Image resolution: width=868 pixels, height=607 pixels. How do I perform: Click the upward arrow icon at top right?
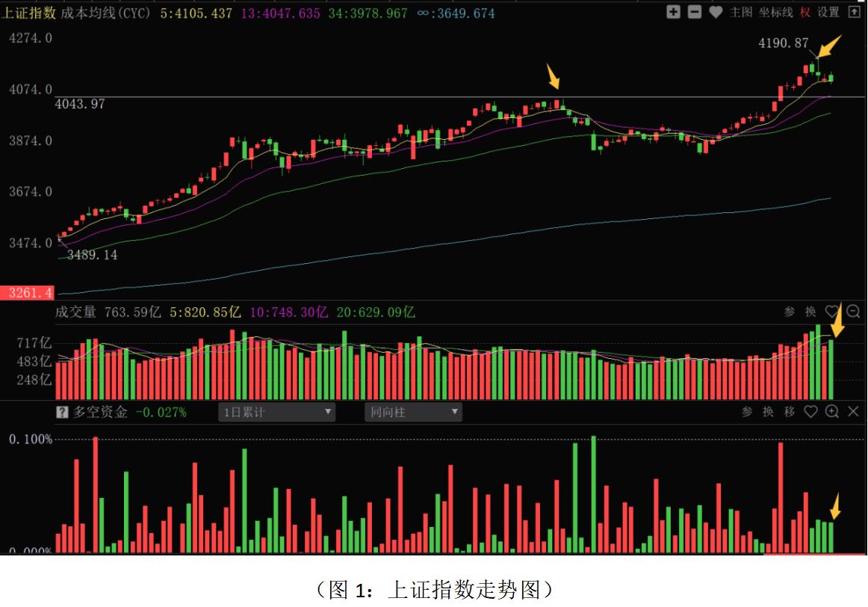[x=854, y=12]
